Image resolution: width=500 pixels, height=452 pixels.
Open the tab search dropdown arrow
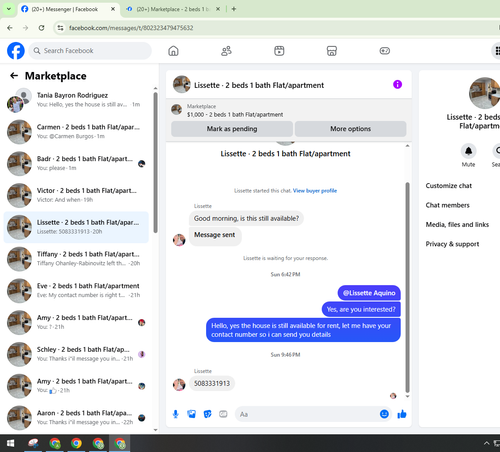coord(9,9)
